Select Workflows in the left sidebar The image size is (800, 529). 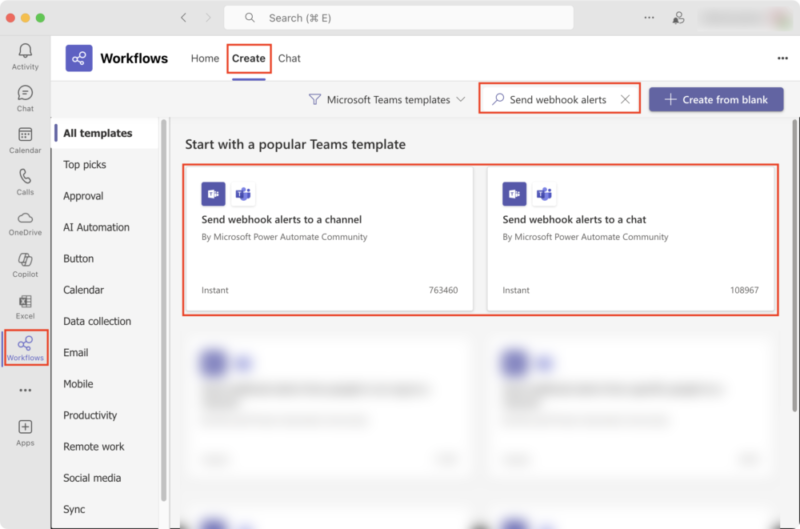click(x=25, y=348)
